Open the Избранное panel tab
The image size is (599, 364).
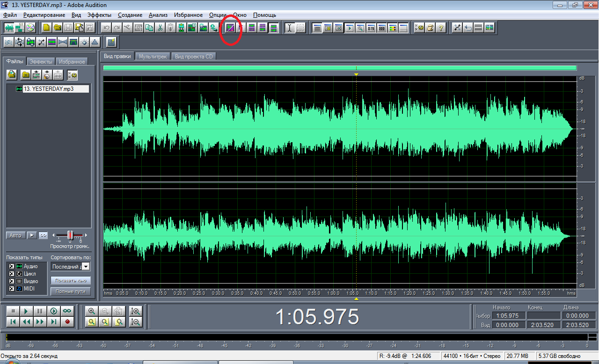tap(72, 62)
